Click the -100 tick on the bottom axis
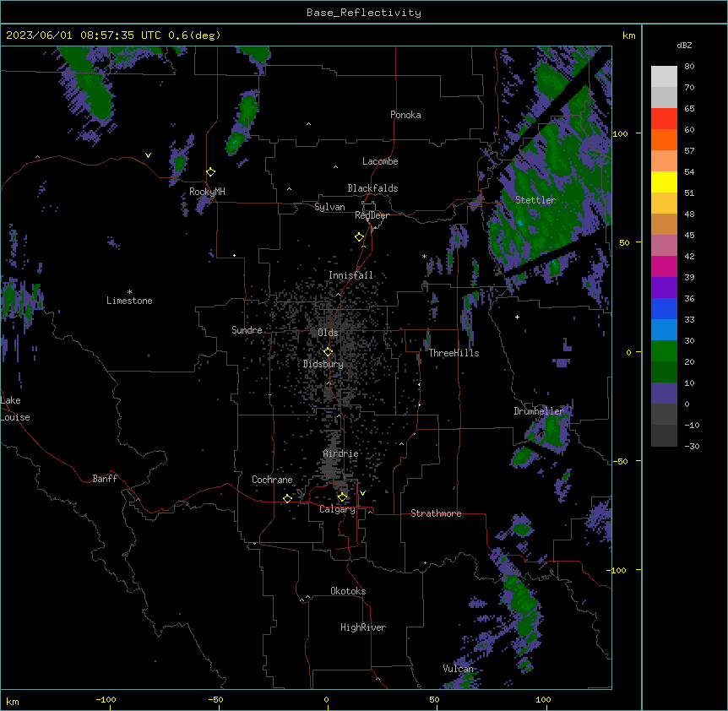Viewport: 728px width, 711px height. (x=106, y=699)
